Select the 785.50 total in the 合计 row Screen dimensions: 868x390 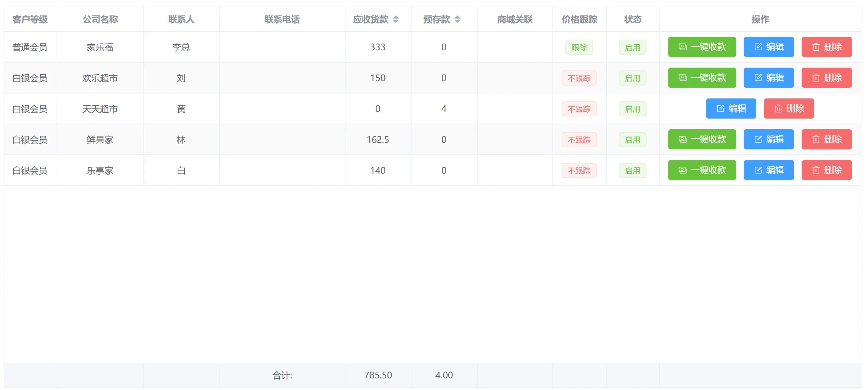point(378,375)
